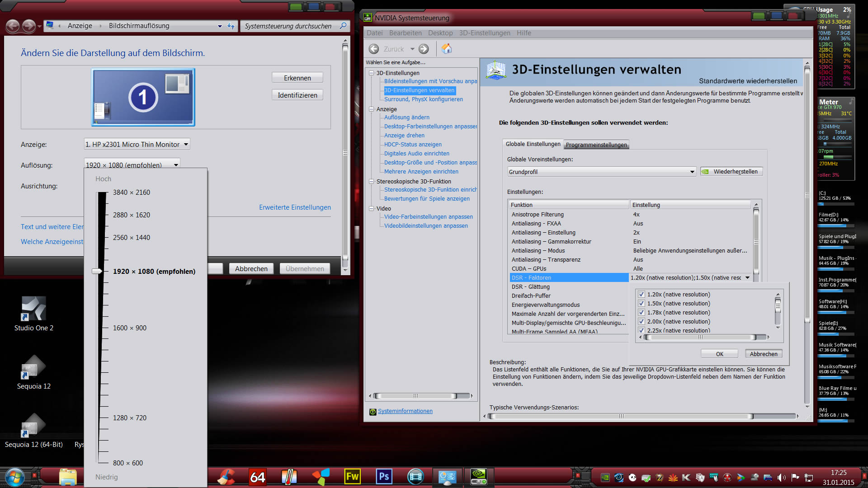868x488 pixels.
Task: Click the resolution slider handle at 1920 × 1080
Action: (97, 271)
